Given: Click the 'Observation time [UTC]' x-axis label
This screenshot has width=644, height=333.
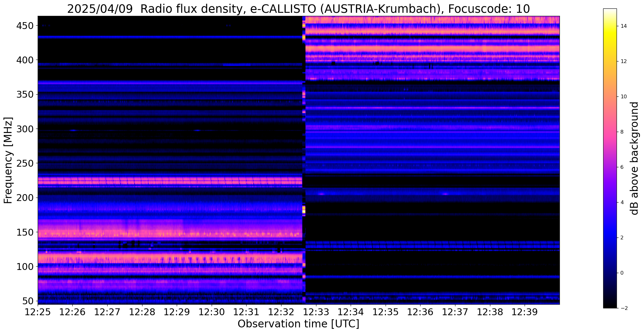Looking at the screenshot, I should click(298, 324).
